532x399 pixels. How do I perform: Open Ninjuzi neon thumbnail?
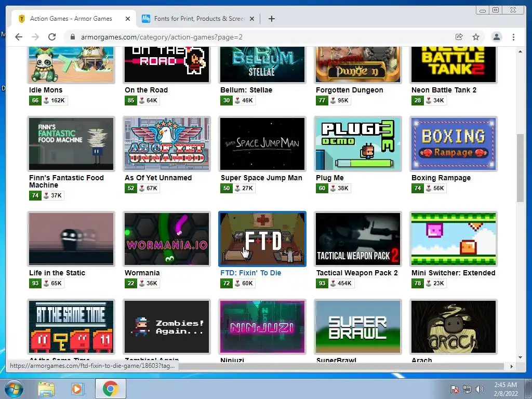(x=262, y=327)
